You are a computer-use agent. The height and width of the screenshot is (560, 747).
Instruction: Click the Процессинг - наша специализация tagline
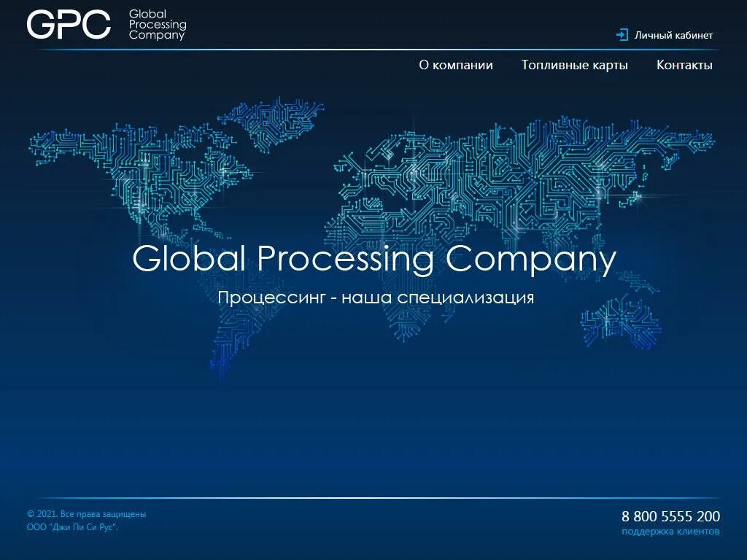(x=376, y=297)
